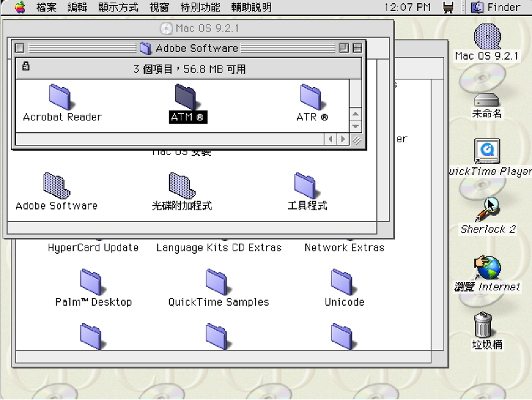Open the Unicode folder
Viewport: 532px width, 400px height.
[343, 282]
